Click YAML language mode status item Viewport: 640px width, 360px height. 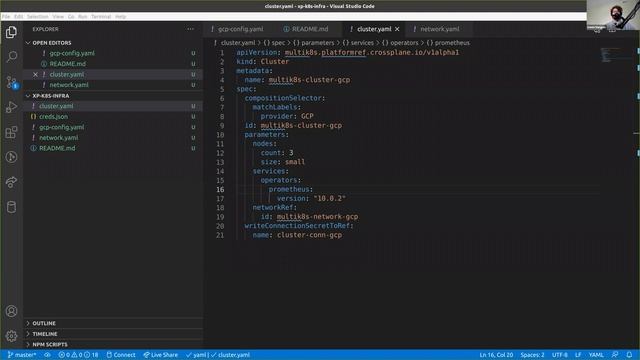(x=596, y=355)
